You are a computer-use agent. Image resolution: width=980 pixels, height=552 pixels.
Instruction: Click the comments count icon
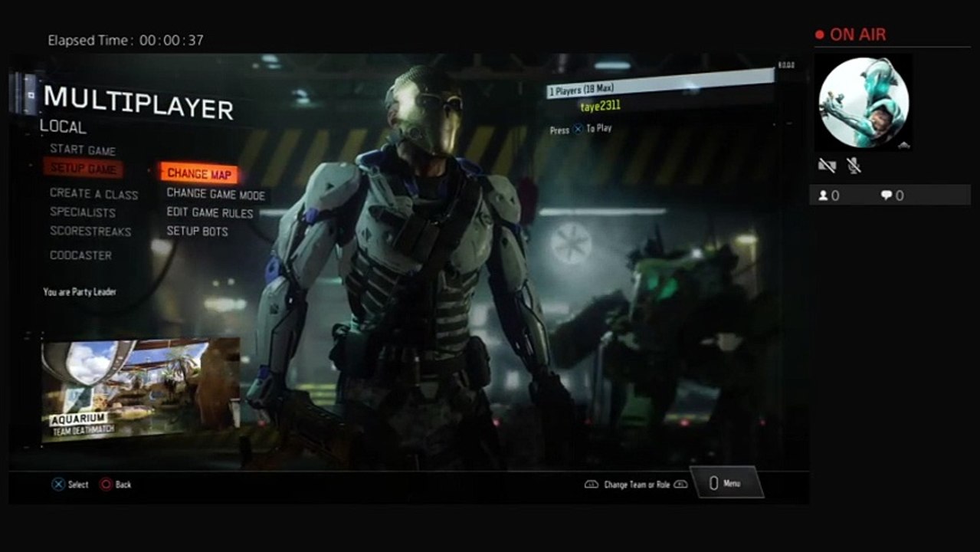coord(887,195)
